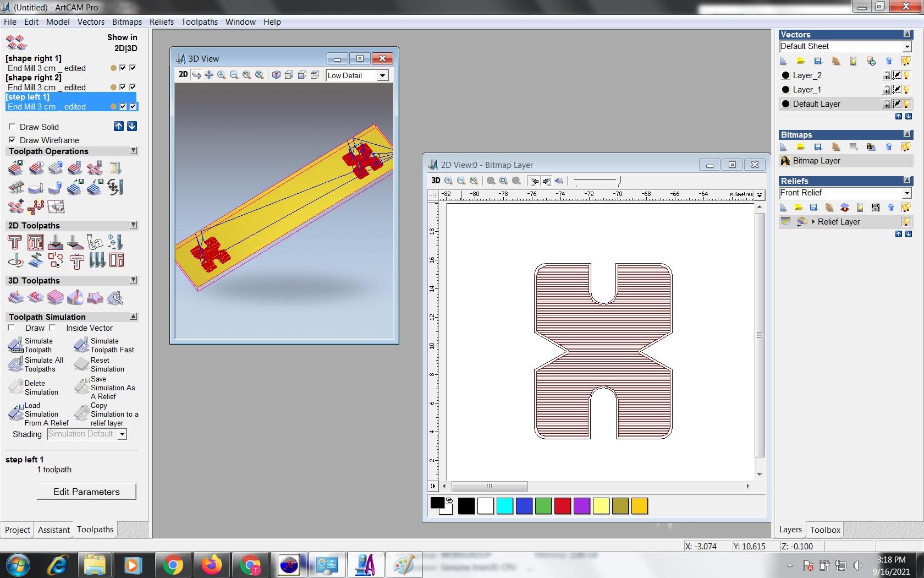Open the Vectors menu
This screenshot has width=924, height=578.
click(x=91, y=22)
